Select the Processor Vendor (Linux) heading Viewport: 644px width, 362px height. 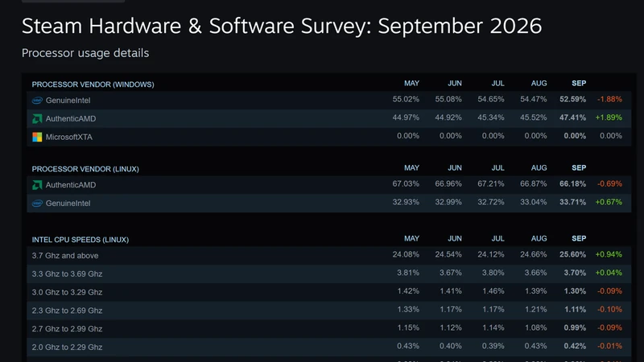pyautogui.click(x=85, y=169)
